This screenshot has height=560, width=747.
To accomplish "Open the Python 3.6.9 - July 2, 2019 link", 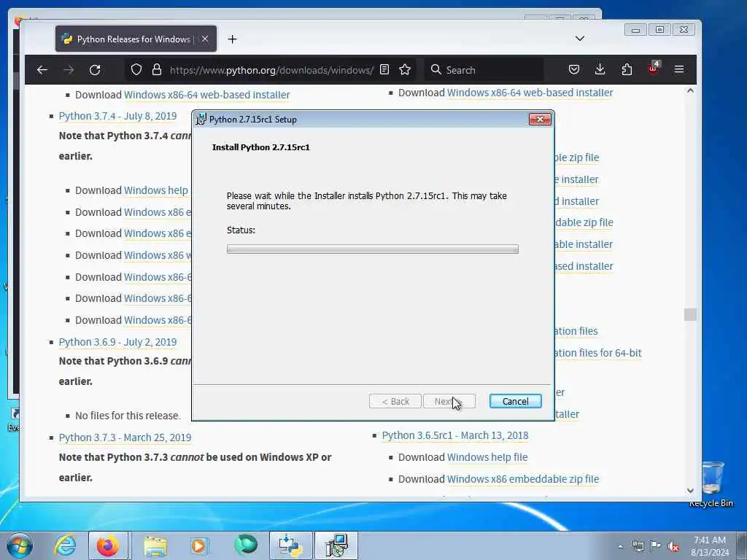I will click(x=117, y=342).
